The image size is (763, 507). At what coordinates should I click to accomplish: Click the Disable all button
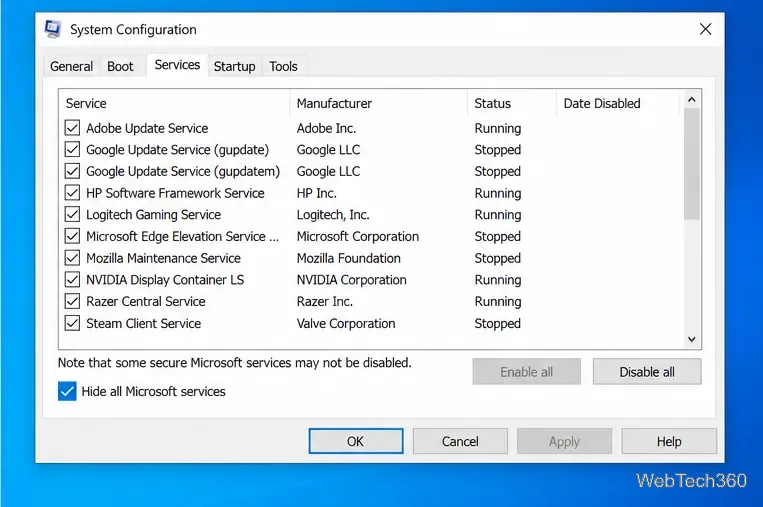[647, 372]
